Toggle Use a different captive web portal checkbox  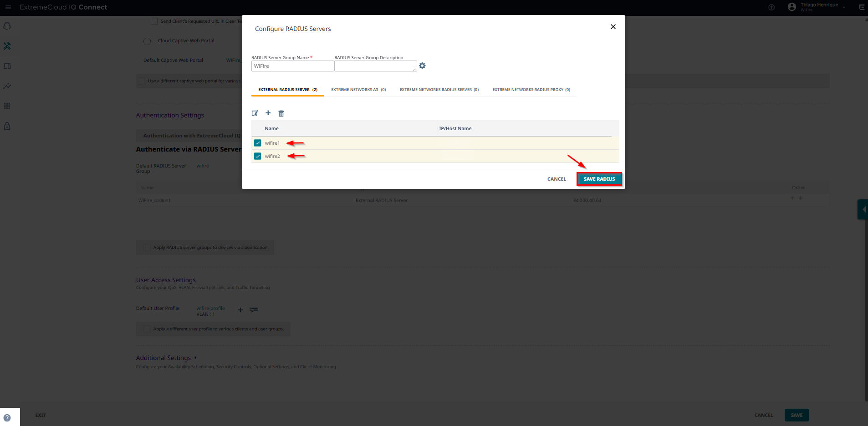coord(141,81)
